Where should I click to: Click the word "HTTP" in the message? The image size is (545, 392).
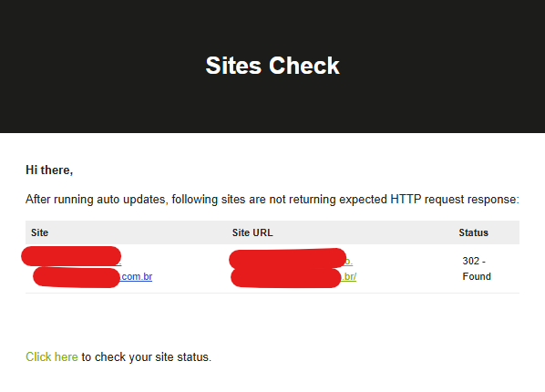406,200
